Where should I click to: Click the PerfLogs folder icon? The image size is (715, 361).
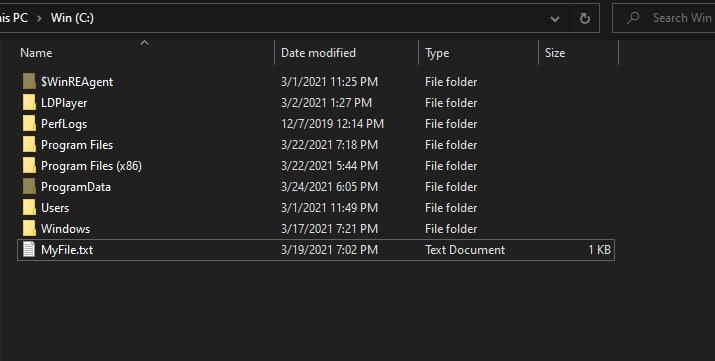[x=29, y=124]
